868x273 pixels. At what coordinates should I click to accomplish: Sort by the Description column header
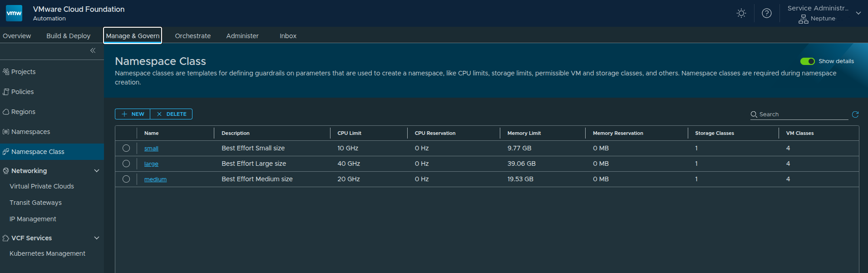pyautogui.click(x=236, y=133)
